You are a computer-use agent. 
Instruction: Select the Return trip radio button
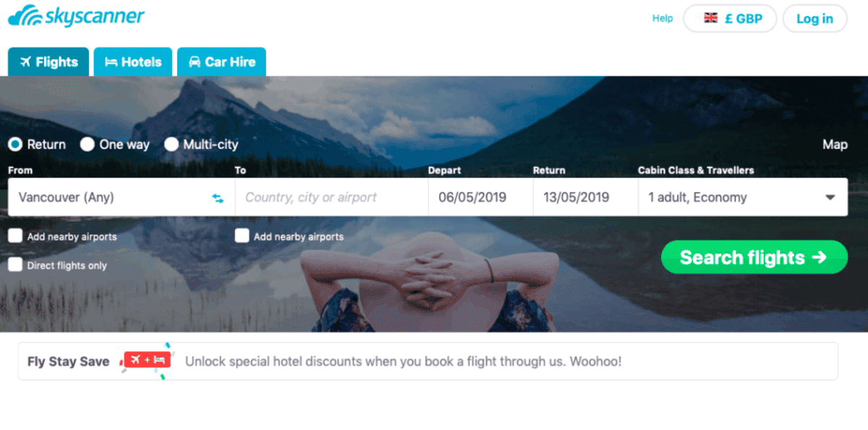pyautogui.click(x=15, y=145)
